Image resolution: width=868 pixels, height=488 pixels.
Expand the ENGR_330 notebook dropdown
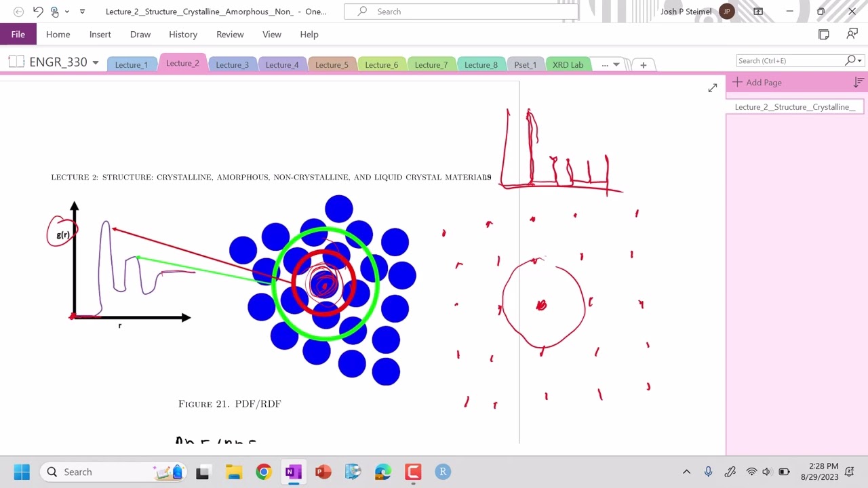(96, 62)
